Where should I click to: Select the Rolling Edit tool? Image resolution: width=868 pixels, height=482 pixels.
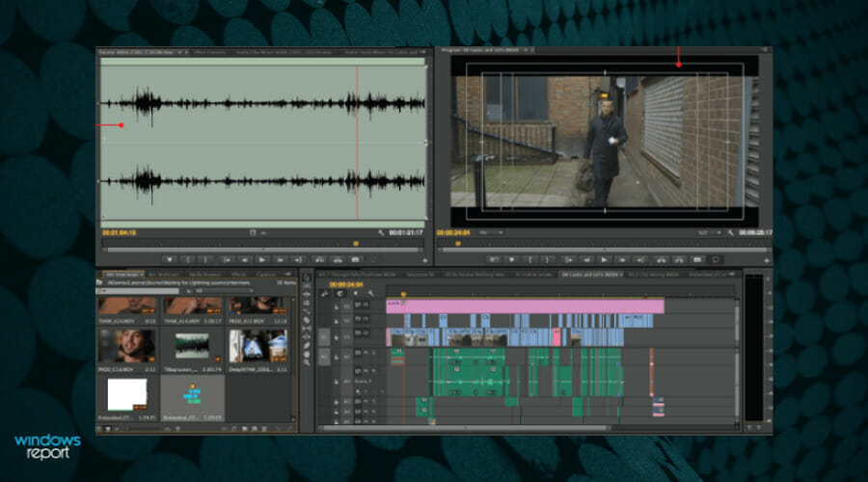click(306, 303)
